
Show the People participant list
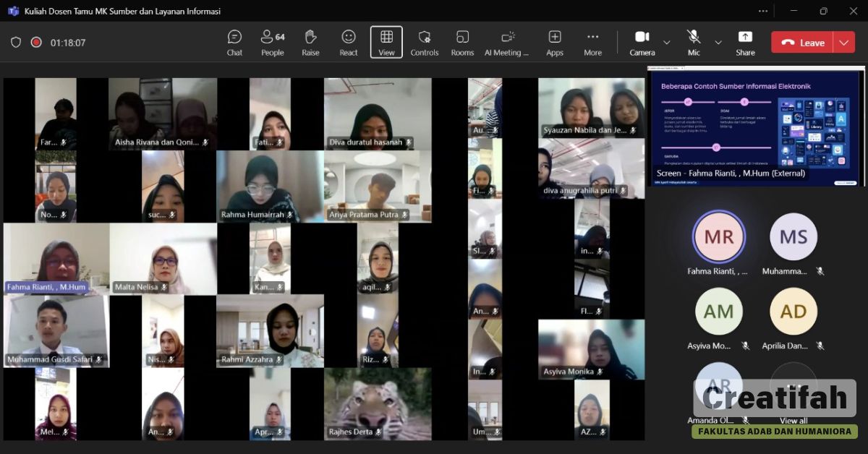point(273,42)
